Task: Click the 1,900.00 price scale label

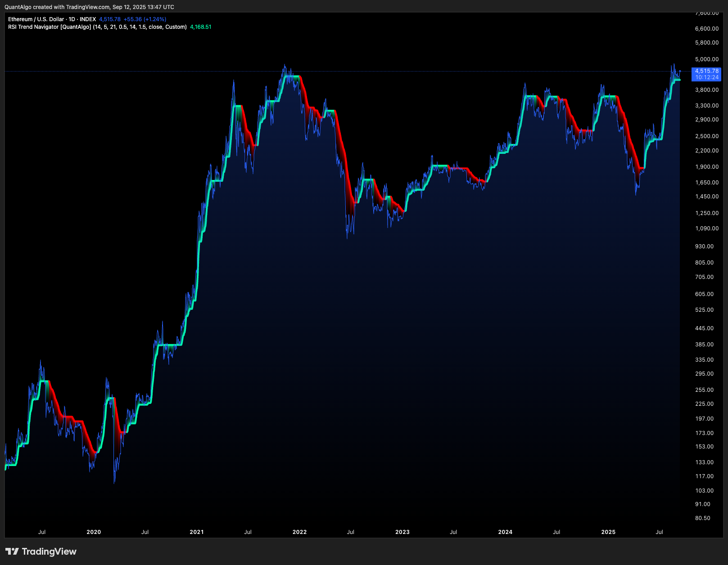Action: pos(707,167)
